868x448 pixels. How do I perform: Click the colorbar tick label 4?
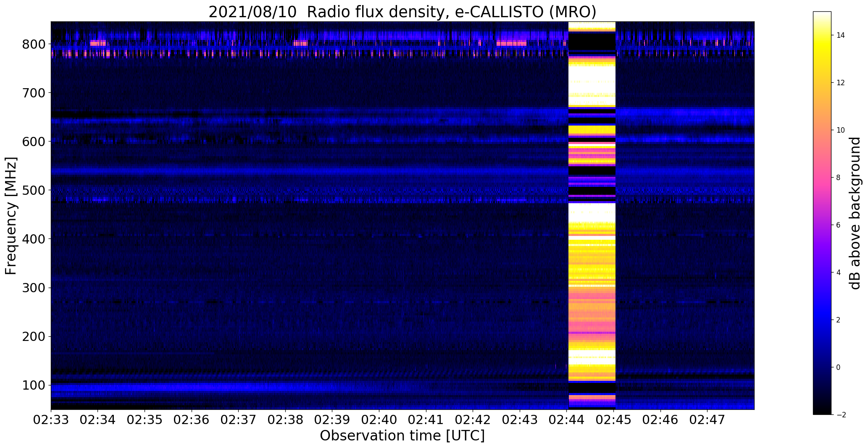pyautogui.click(x=839, y=272)
